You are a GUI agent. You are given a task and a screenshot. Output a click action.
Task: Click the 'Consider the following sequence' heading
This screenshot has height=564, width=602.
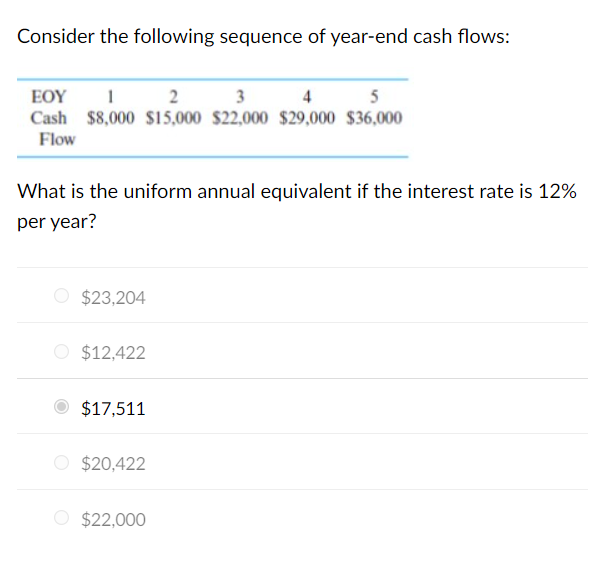tap(263, 37)
